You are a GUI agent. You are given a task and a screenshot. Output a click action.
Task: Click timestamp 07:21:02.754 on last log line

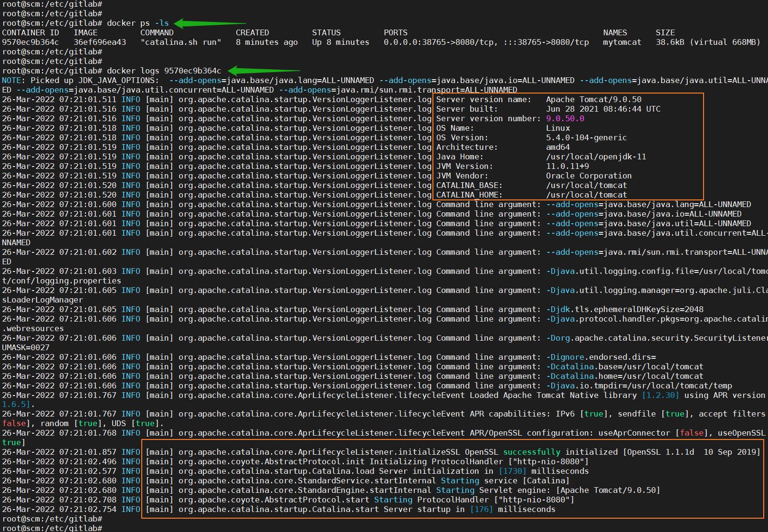coord(88,509)
